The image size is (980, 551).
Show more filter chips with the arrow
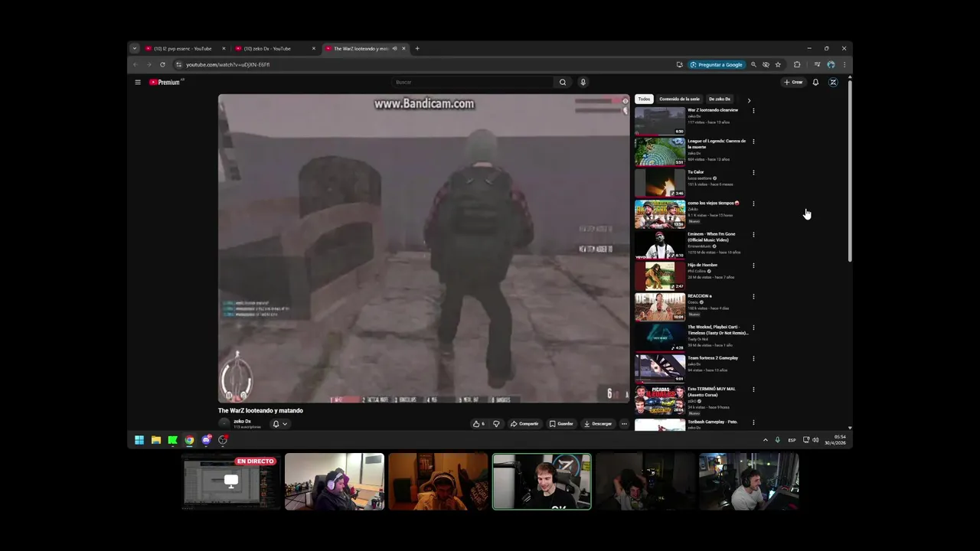pos(749,99)
